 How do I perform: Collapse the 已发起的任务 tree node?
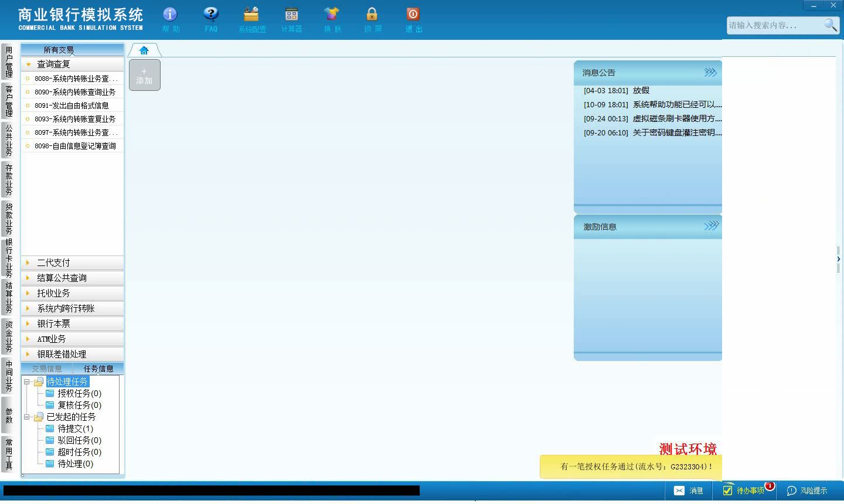click(x=27, y=417)
